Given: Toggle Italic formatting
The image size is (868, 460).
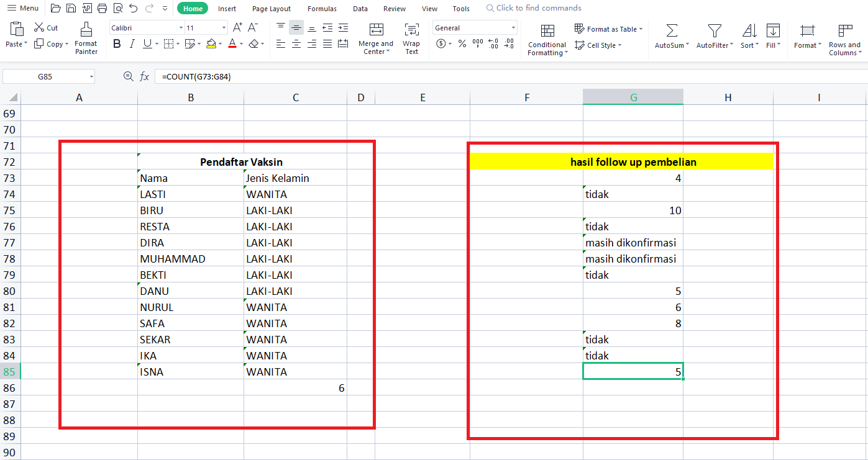Looking at the screenshot, I should click(x=132, y=44).
